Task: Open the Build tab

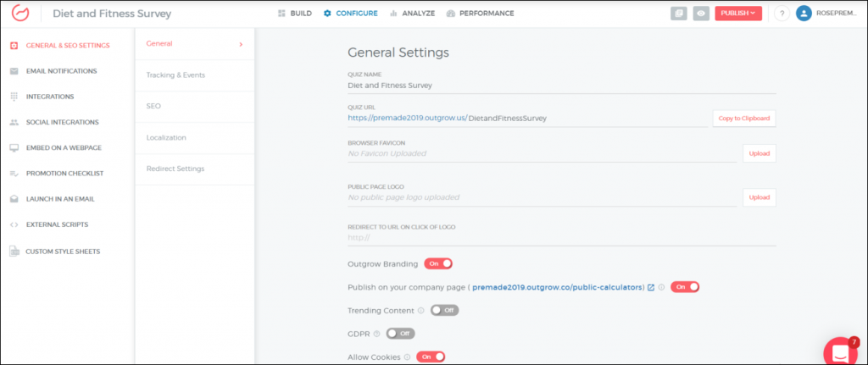Action: [x=294, y=14]
